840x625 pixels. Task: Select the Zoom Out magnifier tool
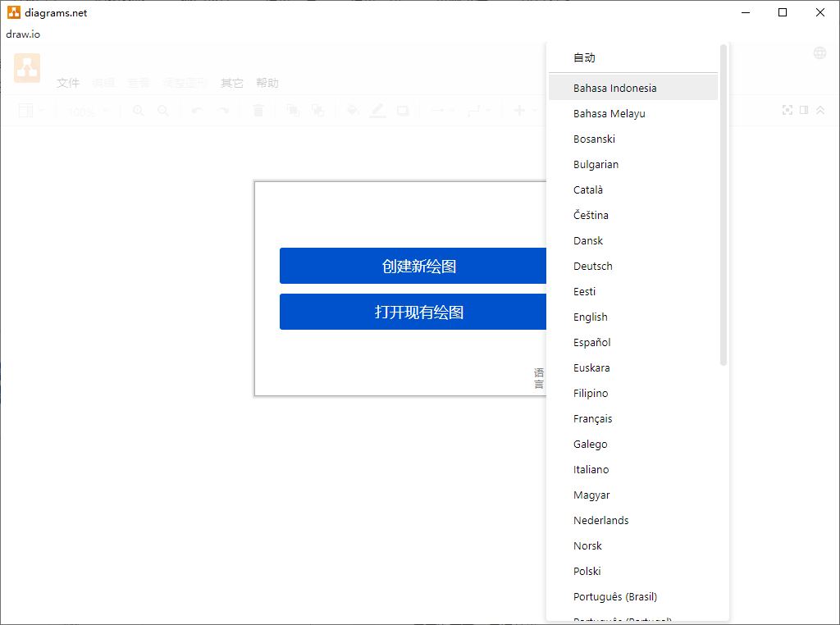point(164,110)
